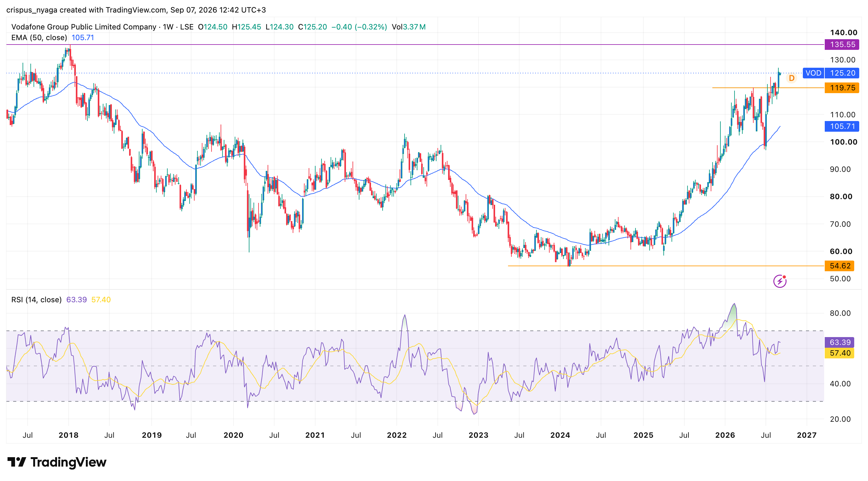Click the 2026 time axis label
Viewport: 868px width, 481px height.
pyautogui.click(x=725, y=435)
